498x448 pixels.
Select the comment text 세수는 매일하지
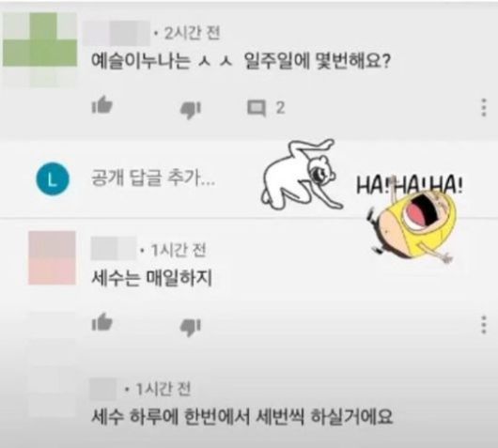151,278
